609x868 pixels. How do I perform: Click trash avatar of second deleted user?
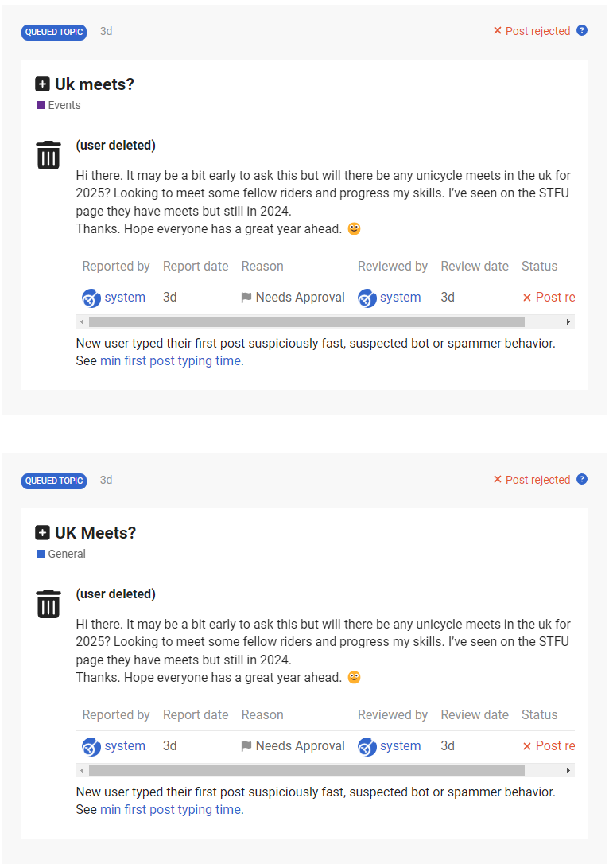point(48,604)
